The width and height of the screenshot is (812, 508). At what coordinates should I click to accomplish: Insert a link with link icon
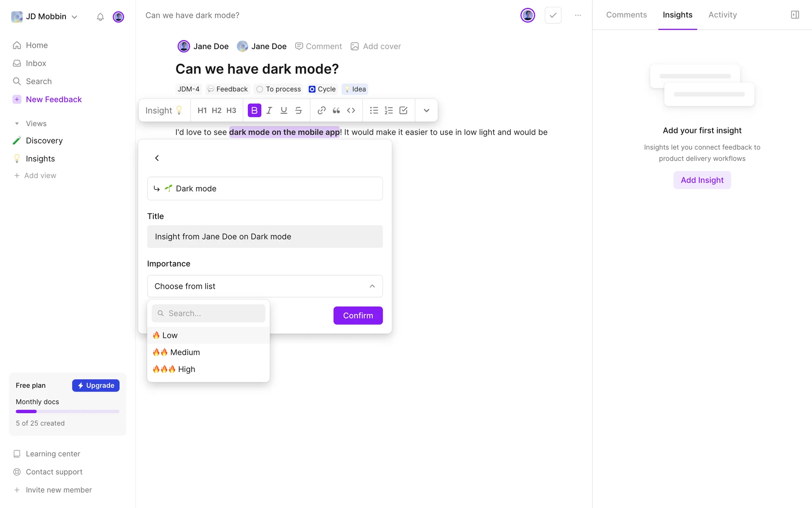[x=321, y=110]
